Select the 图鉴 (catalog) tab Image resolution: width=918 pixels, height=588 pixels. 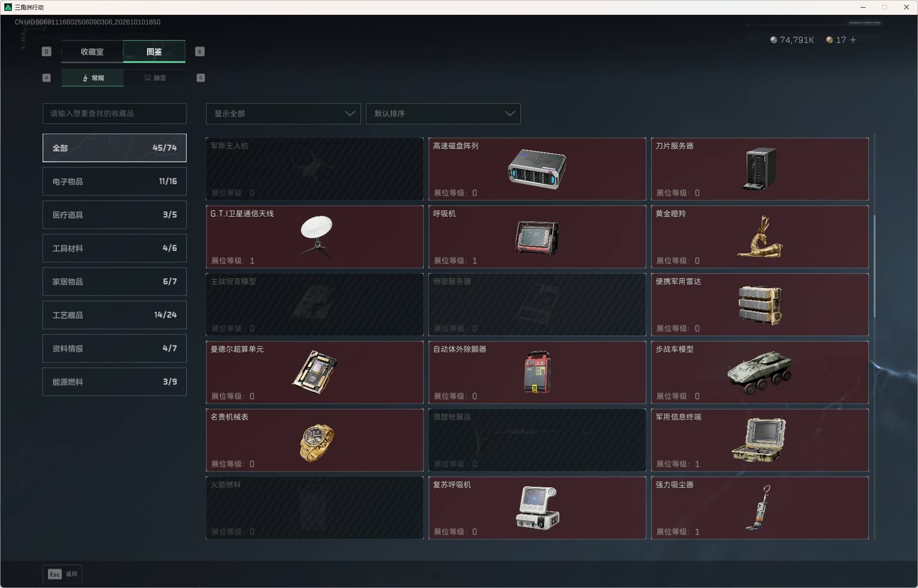pyautogui.click(x=154, y=52)
